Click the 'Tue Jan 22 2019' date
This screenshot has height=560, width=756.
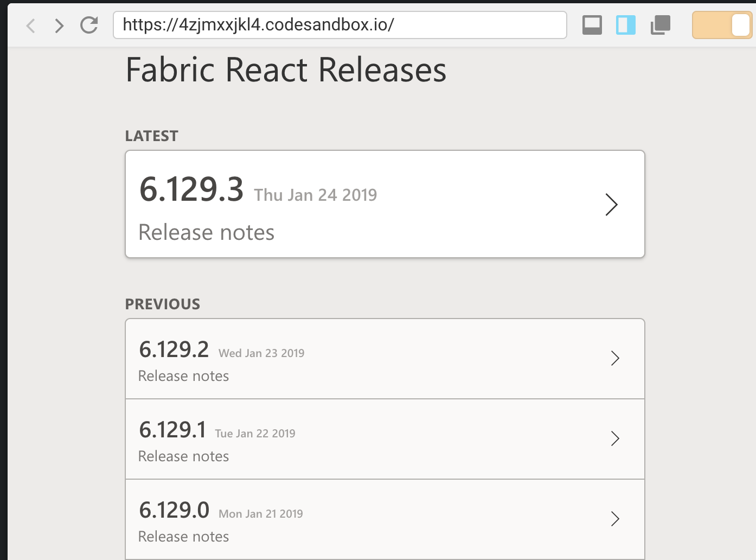pos(255,434)
